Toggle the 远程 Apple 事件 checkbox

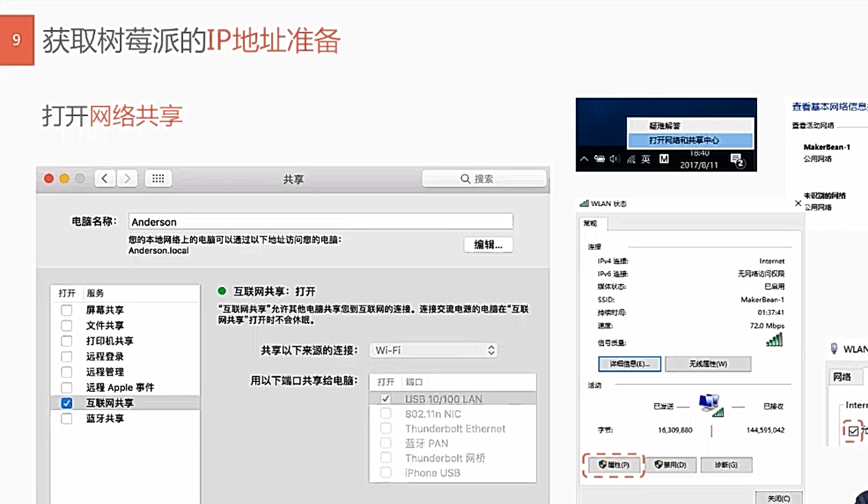click(66, 388)
